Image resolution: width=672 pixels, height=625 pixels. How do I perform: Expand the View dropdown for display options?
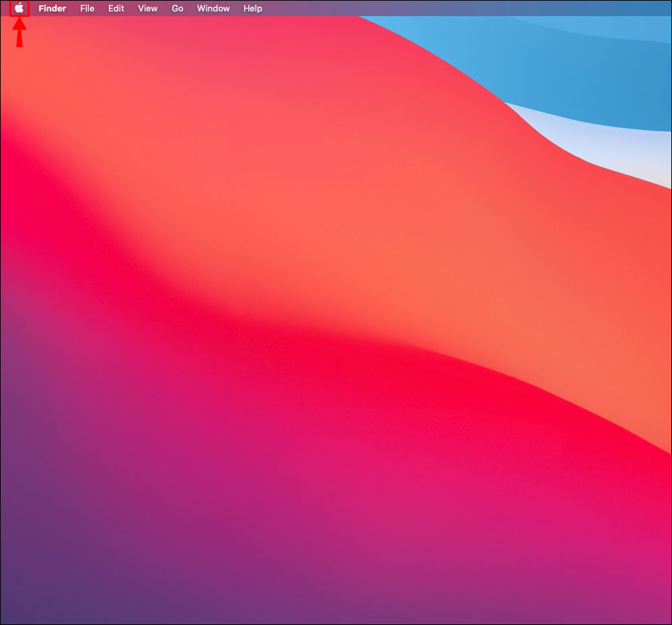[x=147, y=8]
